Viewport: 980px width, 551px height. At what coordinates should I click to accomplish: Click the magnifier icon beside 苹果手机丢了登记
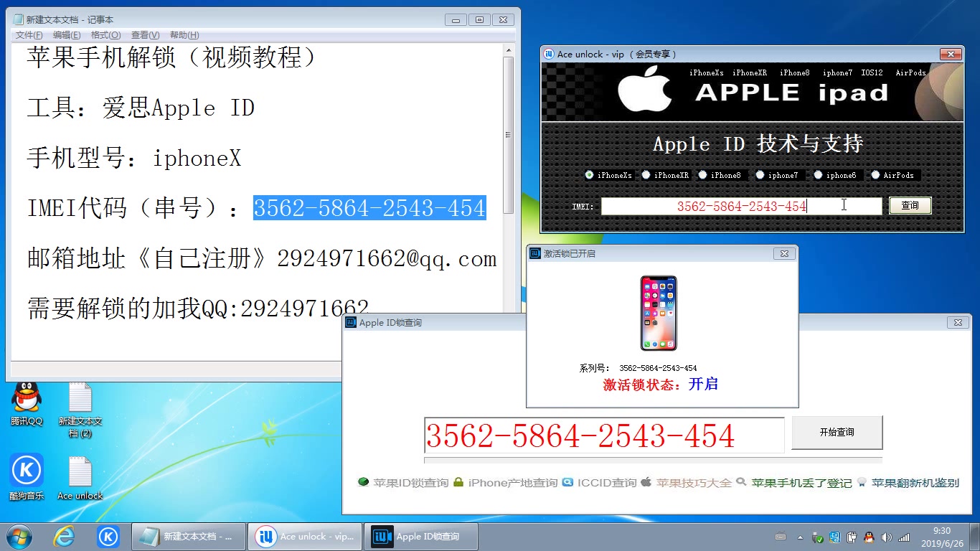point(741,482)
